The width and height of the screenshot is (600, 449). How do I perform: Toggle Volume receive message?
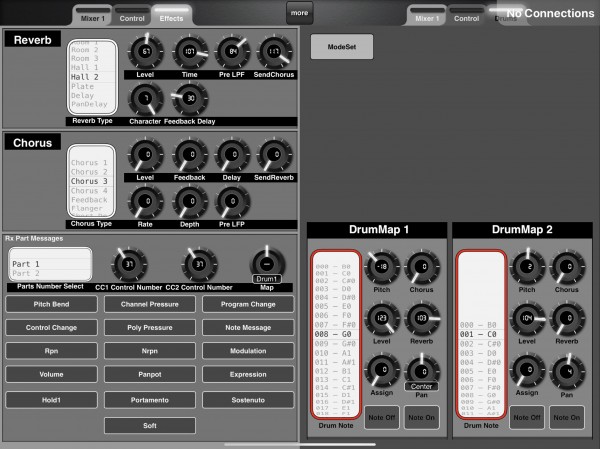pos(51,374)
